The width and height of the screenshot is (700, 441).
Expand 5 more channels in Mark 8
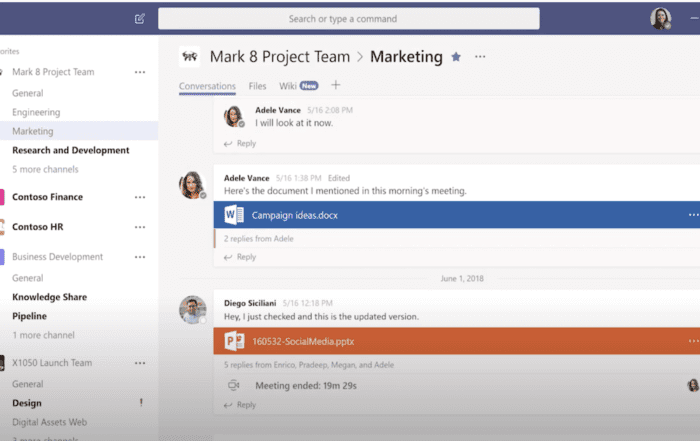tap(45, 169)
